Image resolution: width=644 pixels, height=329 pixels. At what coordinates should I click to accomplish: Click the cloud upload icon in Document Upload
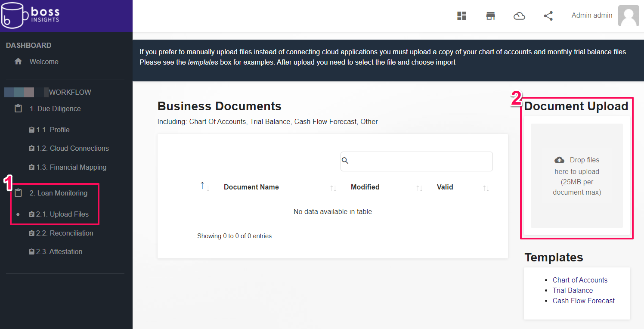pos(559,159)
